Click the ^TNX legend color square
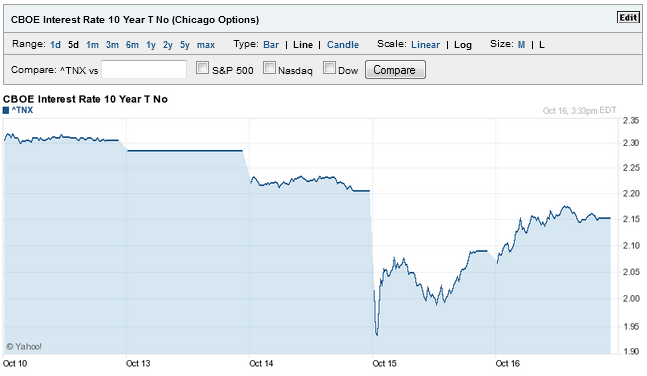Image resolution: width=647 pixels, height=376 pixels. click(x=6, y=110)
